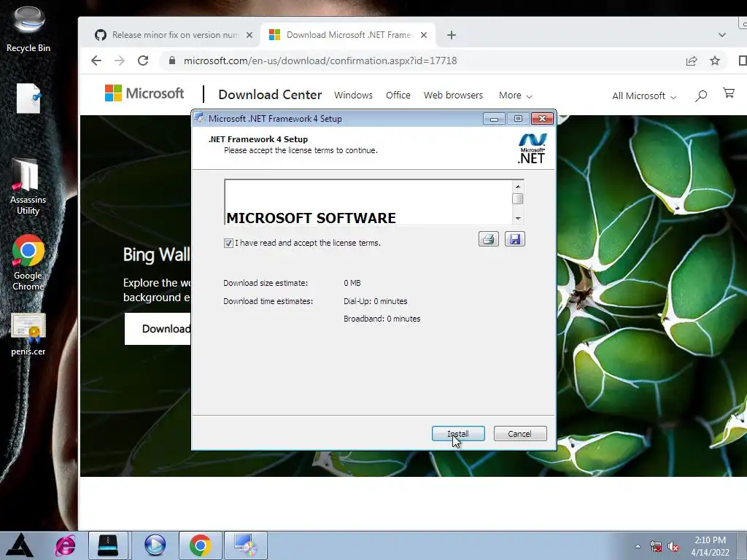Image resolution: width=747 pixels, height=560 pixels.
Task: Minimize the .NET Framework 4 Setup dialog
Action: [494, 118]
